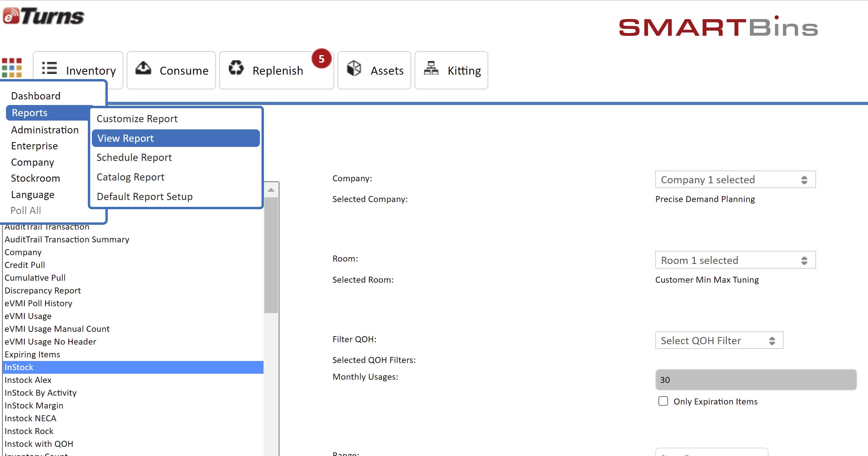Viewport: 868px width, 456px height.
Task: Select Discrepancy Report in the list
Action: [x=43, y=290]
